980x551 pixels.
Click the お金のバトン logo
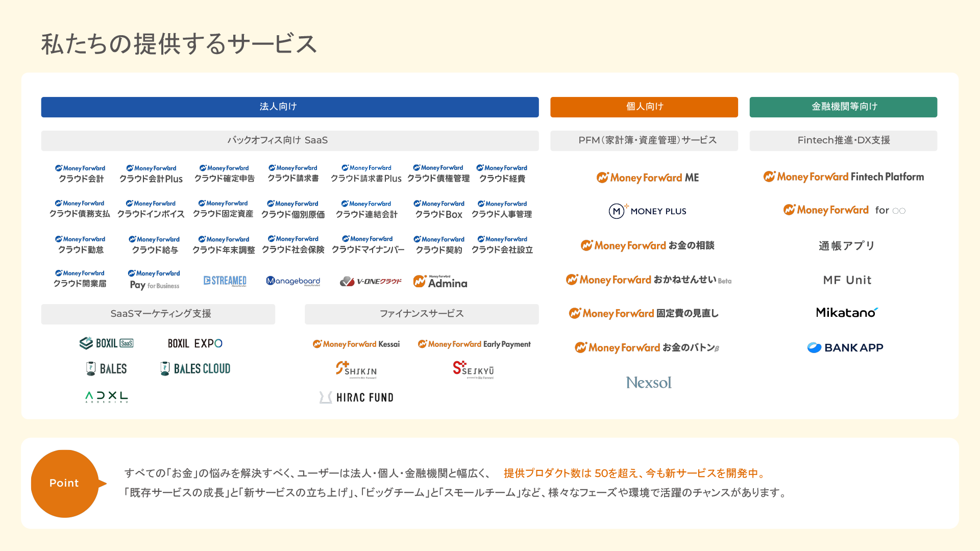point(647,347)
